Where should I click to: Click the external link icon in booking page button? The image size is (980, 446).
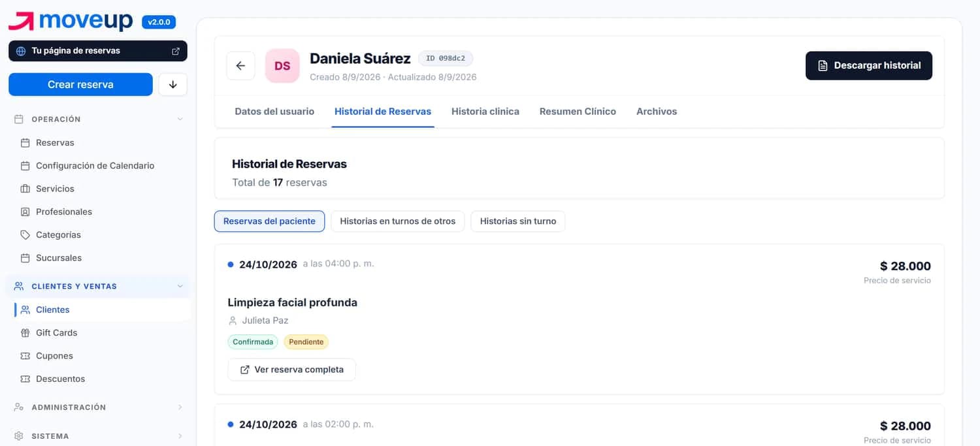[x=175, y=51]
